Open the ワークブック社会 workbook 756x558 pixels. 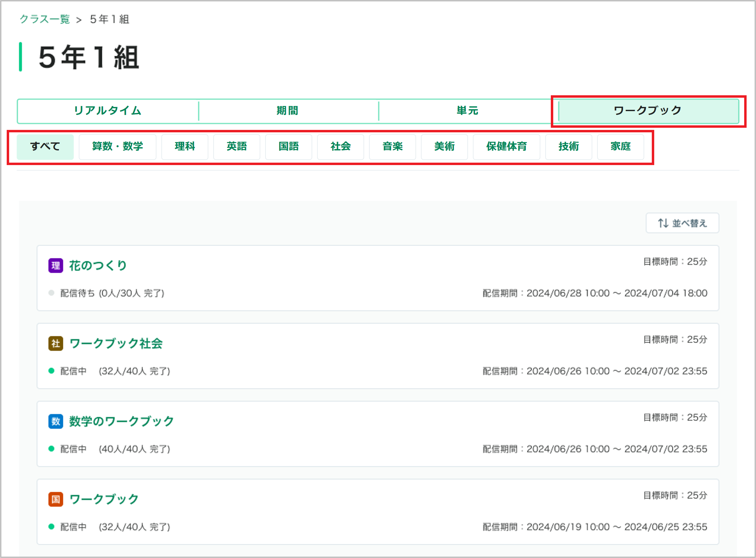(x=116, y=344)
